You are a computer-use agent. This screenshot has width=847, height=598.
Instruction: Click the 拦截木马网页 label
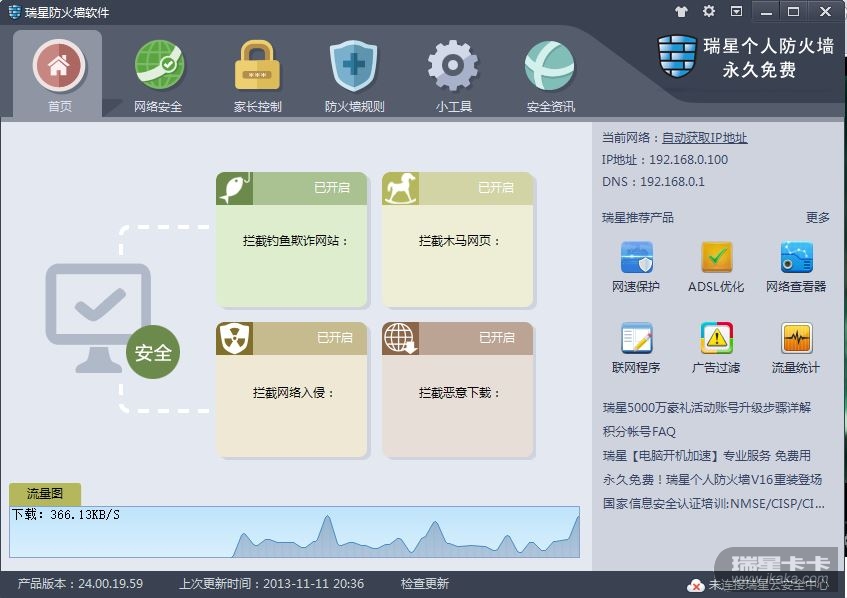[459, 240]
